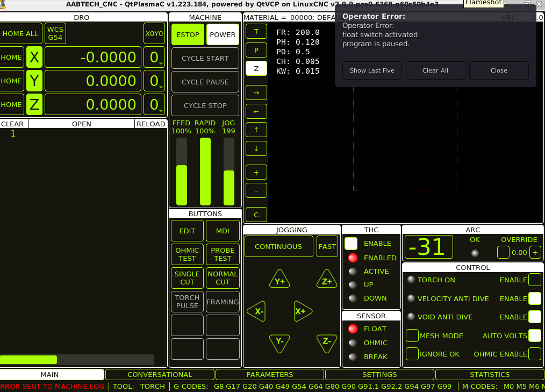
Task: Pan preview right with arrow button
Action: (256, 93)
